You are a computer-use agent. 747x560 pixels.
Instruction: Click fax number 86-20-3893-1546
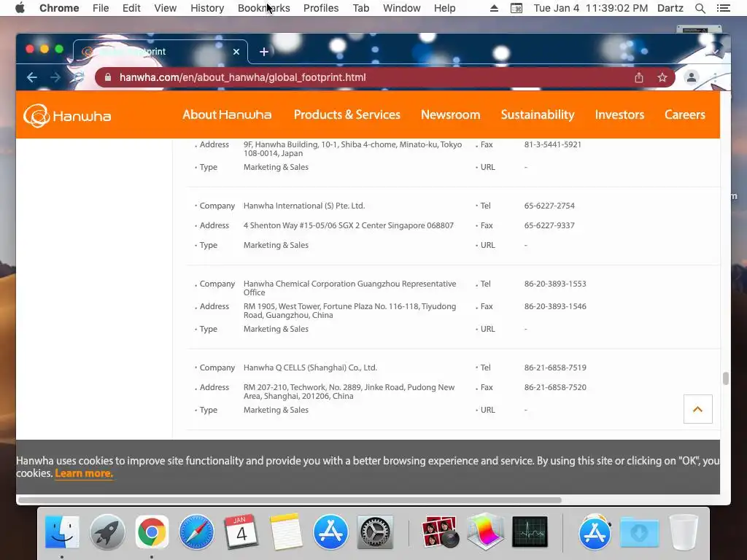[x=555, y=306]
